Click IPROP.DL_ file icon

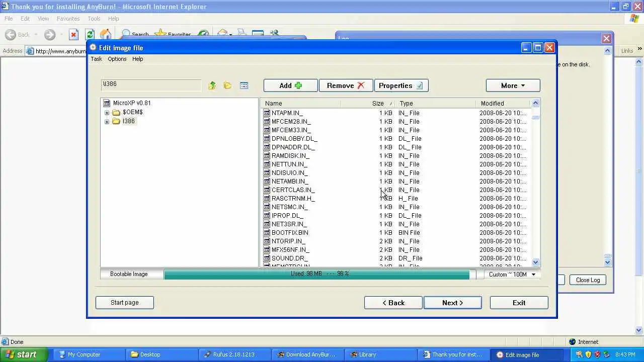267,216
